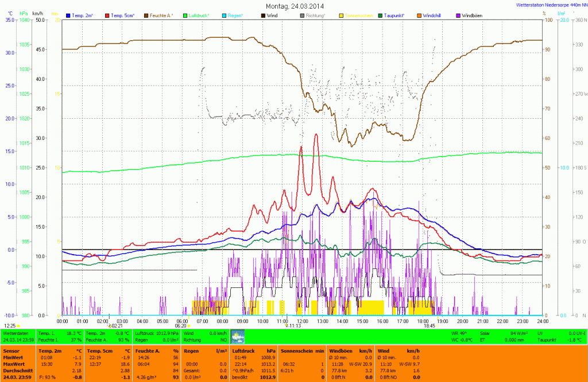The image size is (588, 382).
Task: Click the 06:20 sunrise marker on time axis
Action: coord(181,325)
